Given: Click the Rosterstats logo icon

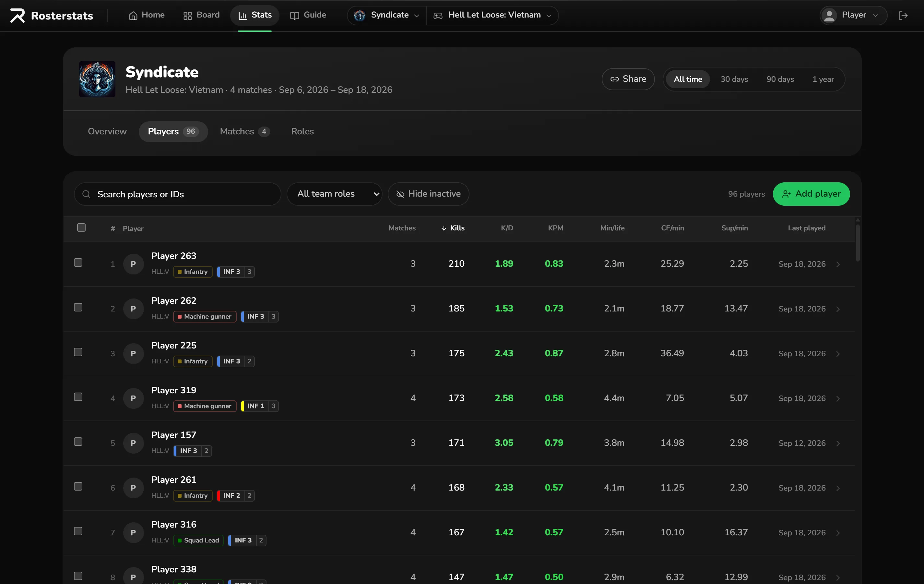Looking at the screenshot, I should pos(17,15).
